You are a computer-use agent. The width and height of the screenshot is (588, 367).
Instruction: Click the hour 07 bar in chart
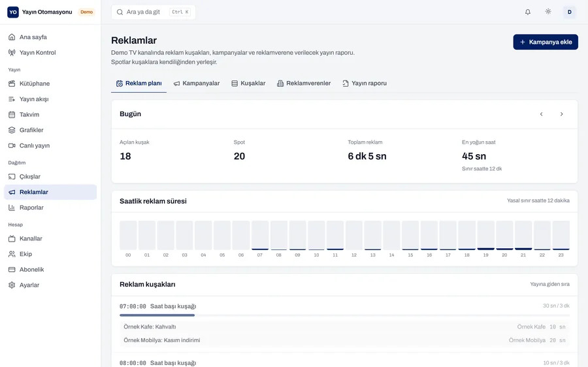260,236
